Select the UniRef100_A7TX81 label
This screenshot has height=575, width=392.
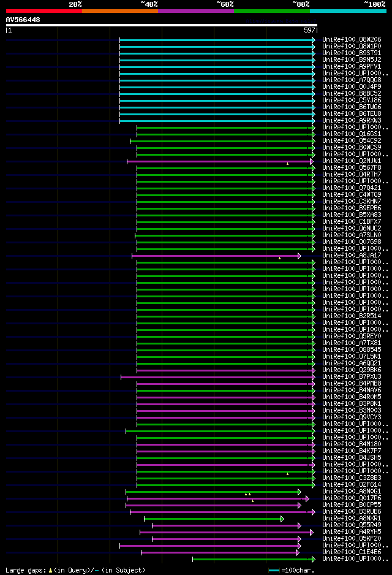click(x=352, y=343)
